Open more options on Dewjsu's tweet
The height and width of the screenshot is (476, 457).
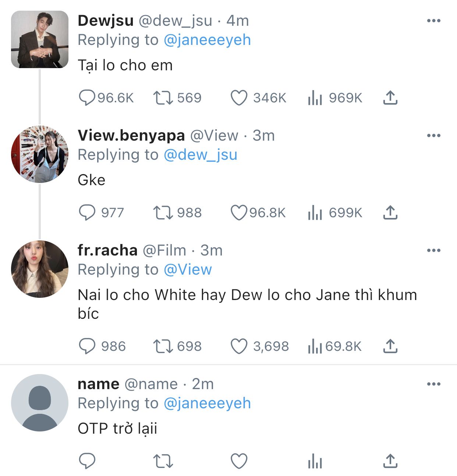coord(433,21)
